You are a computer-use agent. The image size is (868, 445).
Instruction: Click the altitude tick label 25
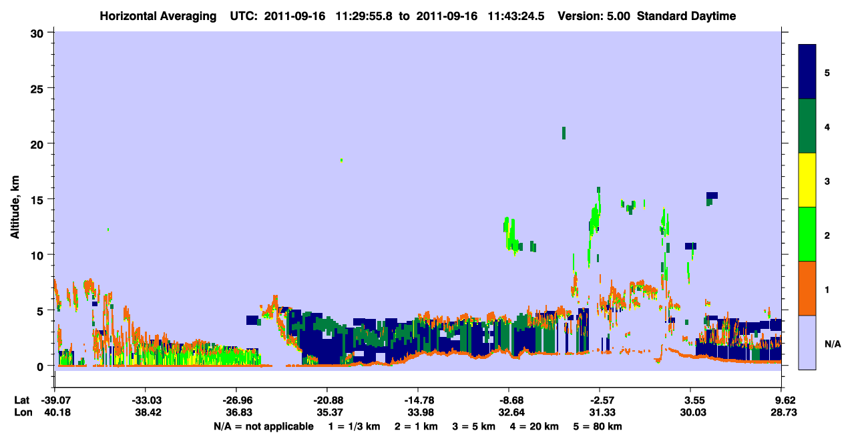tap(38, 88)
